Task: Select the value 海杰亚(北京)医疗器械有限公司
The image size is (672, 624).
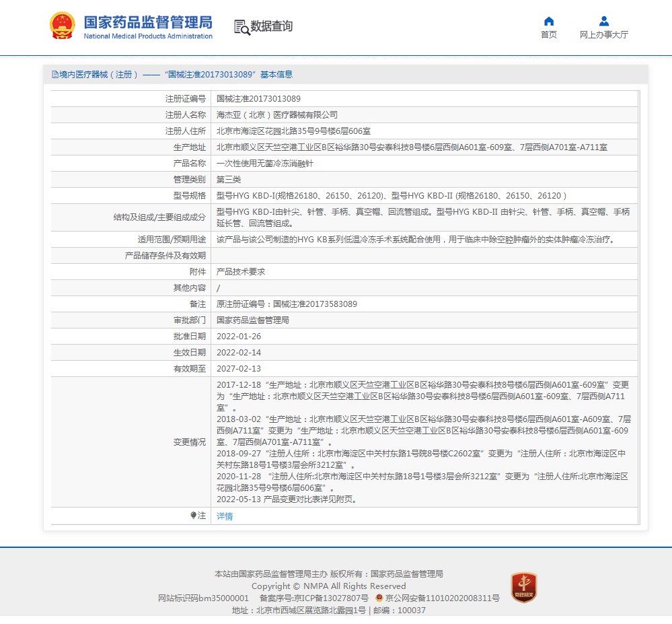Action: (277, 115)
